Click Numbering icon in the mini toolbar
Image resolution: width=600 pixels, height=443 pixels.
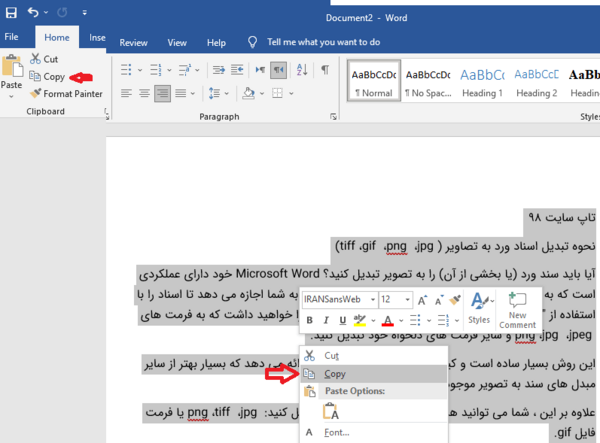coord(443,320)
